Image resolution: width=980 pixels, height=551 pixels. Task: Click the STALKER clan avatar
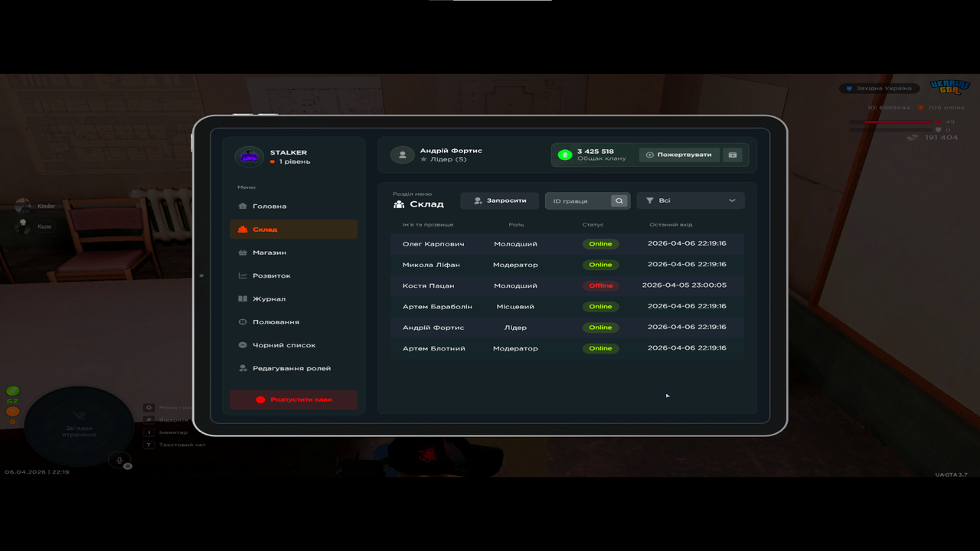pyautogui.click(x=249, y=157)
